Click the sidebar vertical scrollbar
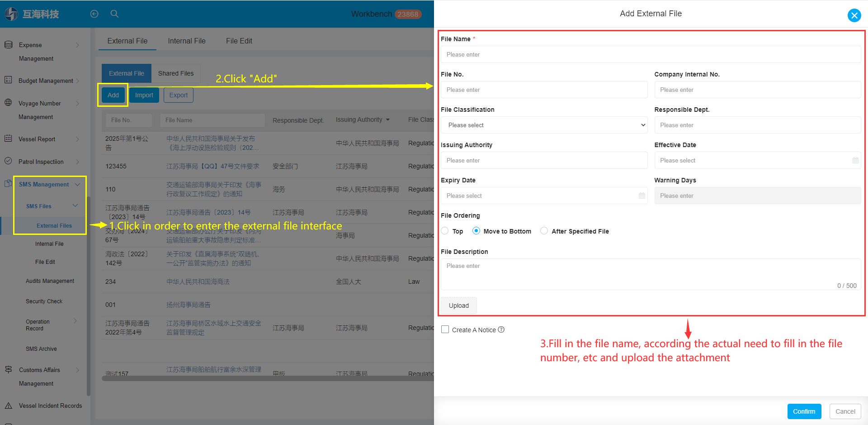 pyautogui.click(x=89, y=296)
